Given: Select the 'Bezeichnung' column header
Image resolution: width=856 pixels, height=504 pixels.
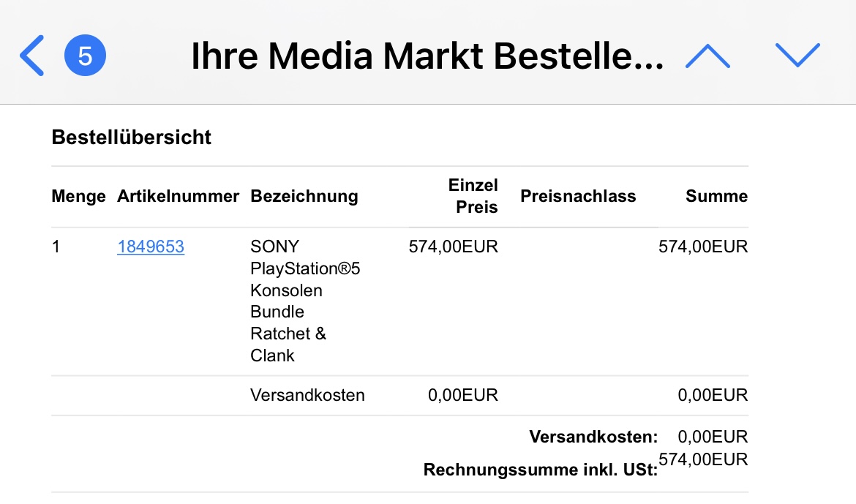Looking at the screenshot, I should (304, 196).
